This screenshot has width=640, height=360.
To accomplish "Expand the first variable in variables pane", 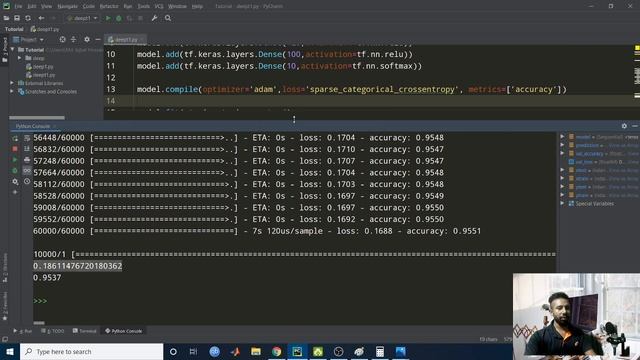I will click(562, 137).
